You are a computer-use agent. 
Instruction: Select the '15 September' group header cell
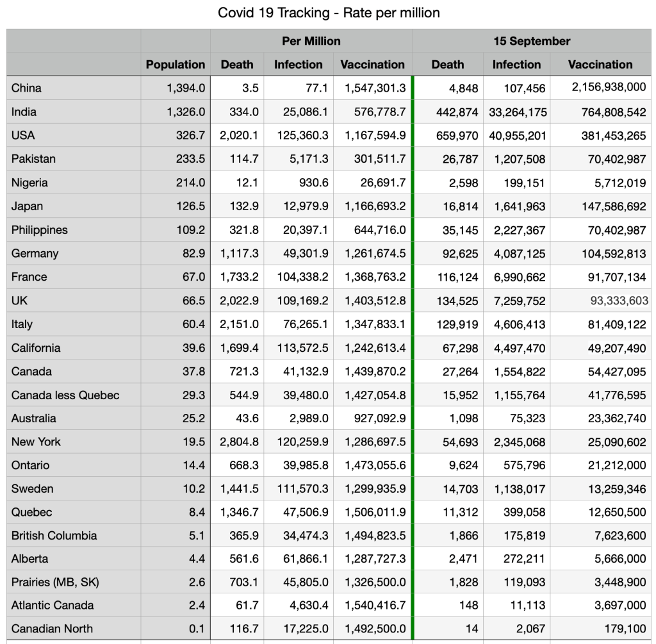pos(532,41)
